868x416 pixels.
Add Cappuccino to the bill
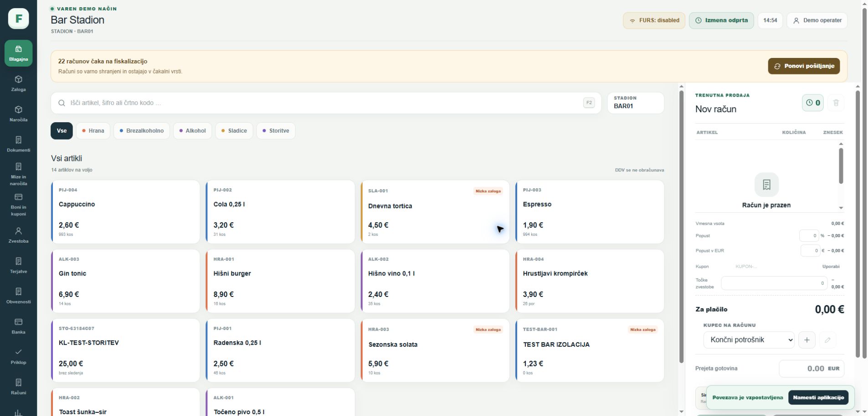pos(125,212)
